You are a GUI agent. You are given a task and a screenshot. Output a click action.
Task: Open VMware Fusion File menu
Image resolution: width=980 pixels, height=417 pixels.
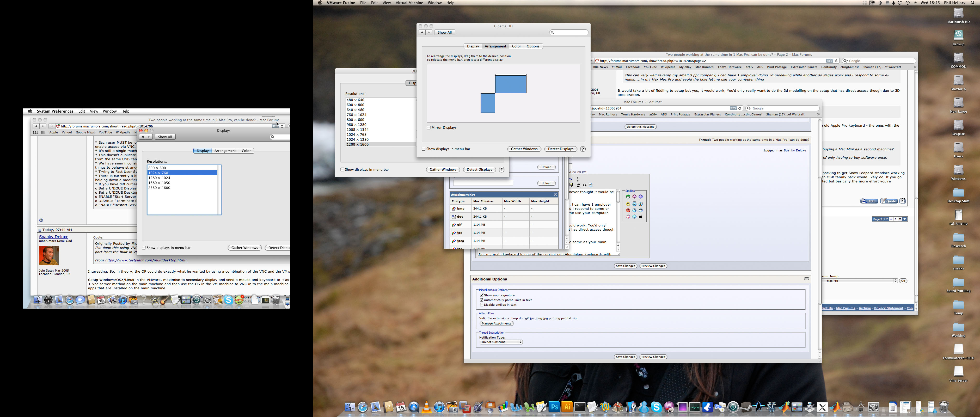click(363, 3)
